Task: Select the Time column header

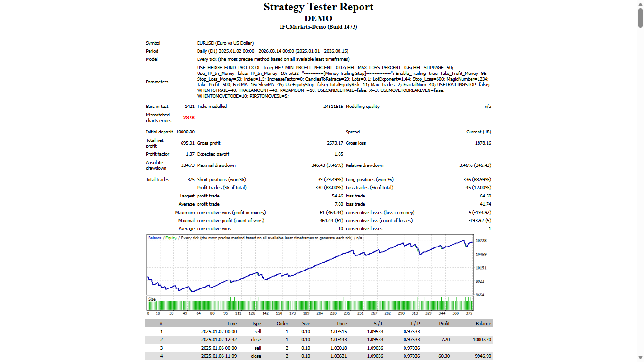Action: [231, 324]
